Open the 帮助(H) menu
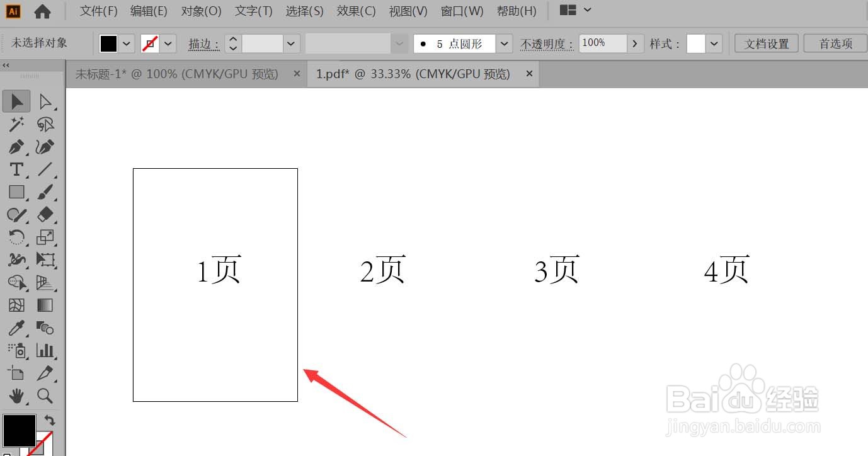868x456 pixels. (x=517, y=11)
